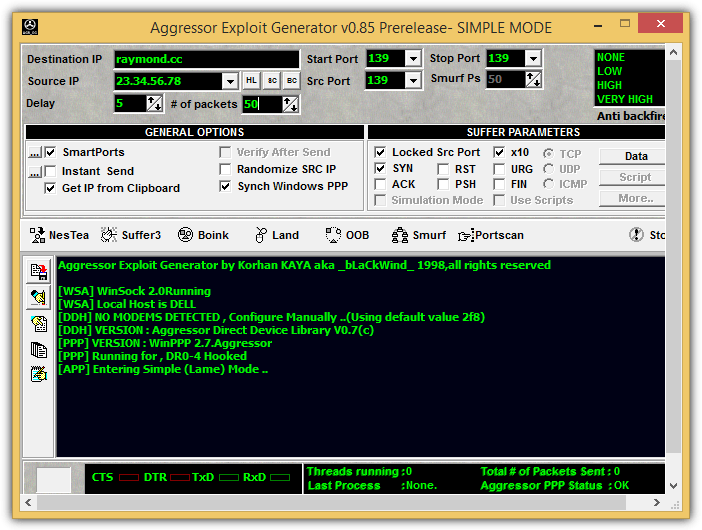702x530 pixels.
Task: Select VERY HIGH anti backfire level
Action: [625, 99]
